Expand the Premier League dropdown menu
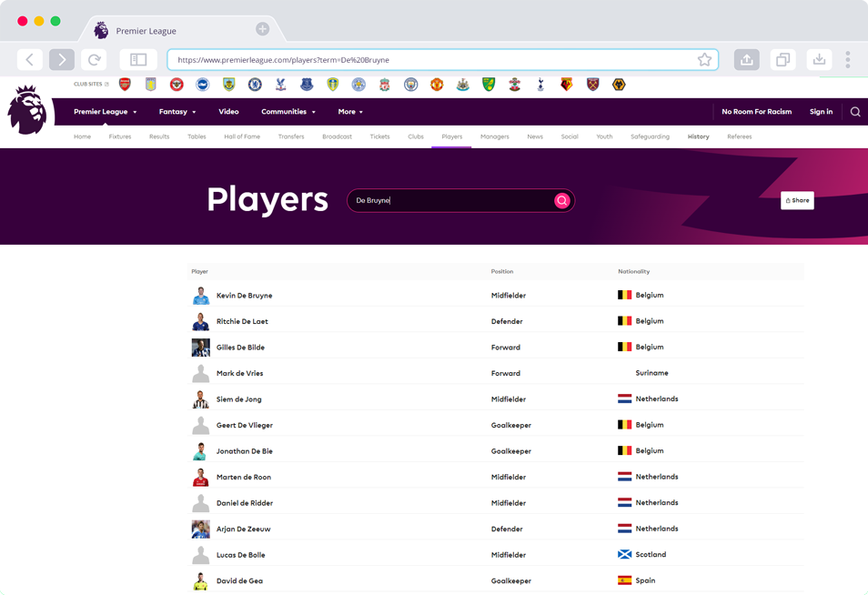Screen dimensions: 868x595 (105, 112)
